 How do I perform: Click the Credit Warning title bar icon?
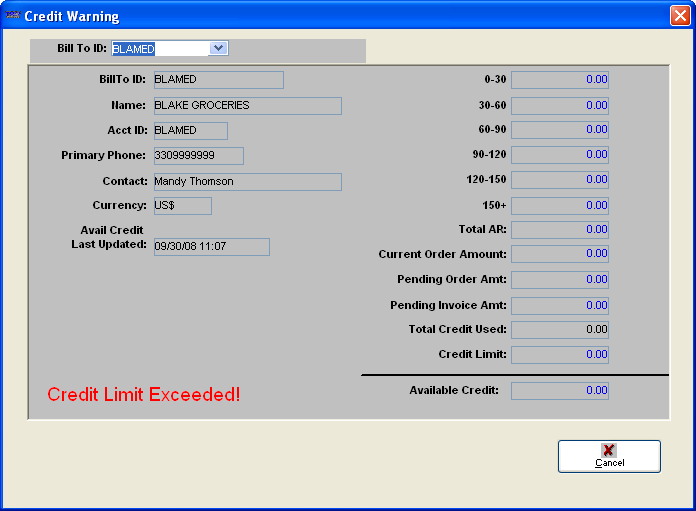tap(12, 16)
